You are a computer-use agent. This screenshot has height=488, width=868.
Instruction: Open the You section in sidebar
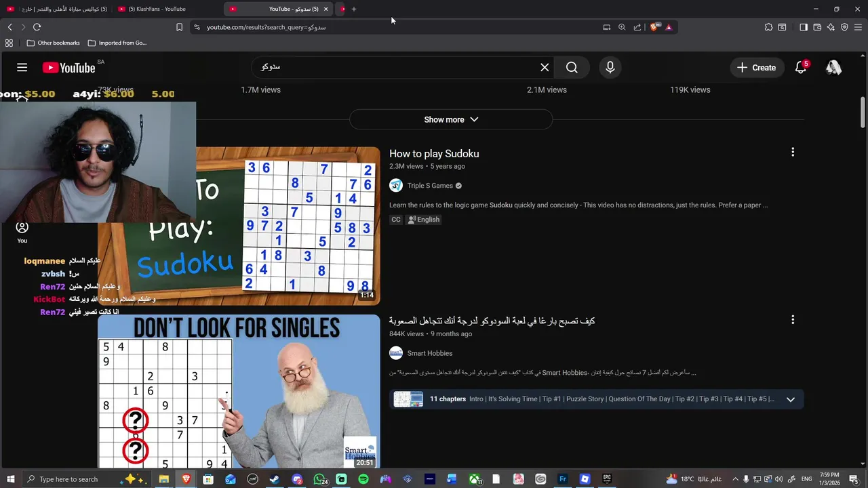tap(22, 232)
